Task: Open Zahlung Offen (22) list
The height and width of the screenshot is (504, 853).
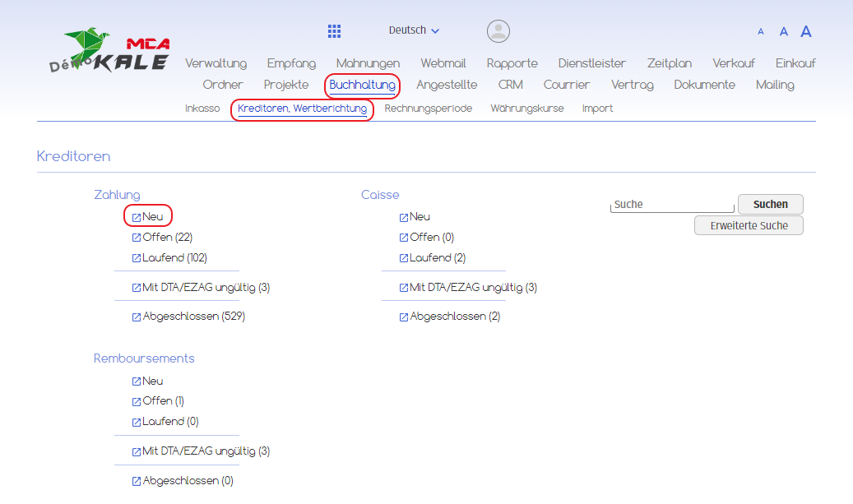Action: pos(167,238)
